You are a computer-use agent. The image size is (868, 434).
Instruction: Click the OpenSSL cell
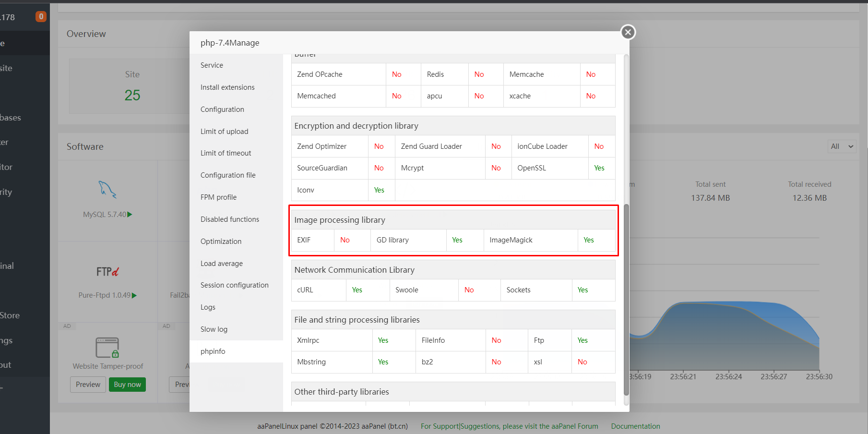(550, 168)
